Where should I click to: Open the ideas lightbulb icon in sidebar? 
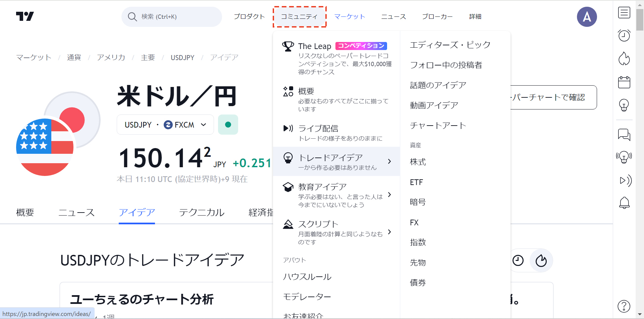pyautogui.click(x=624, y=105)
